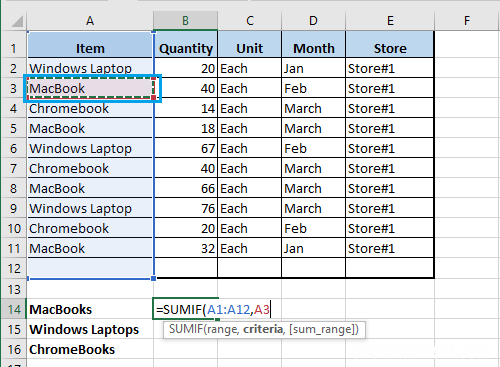Select MacBook cell in row 5
The width and height of the screenshot is (500, 367).
[x=90, y=128]
